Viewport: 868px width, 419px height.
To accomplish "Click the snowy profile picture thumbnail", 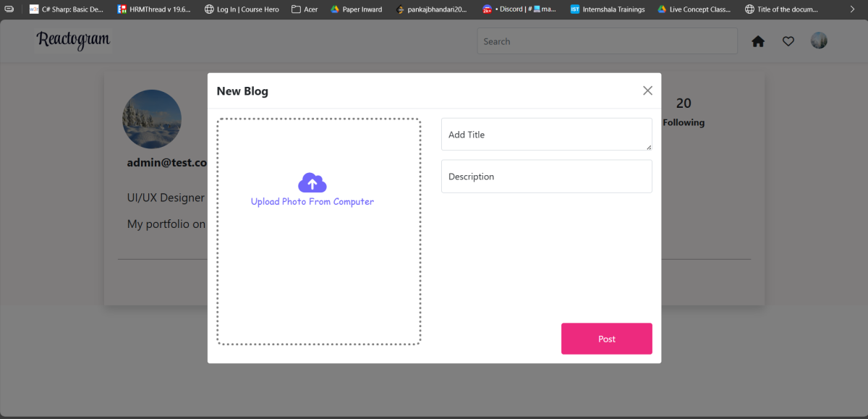I will click(152, 119).
